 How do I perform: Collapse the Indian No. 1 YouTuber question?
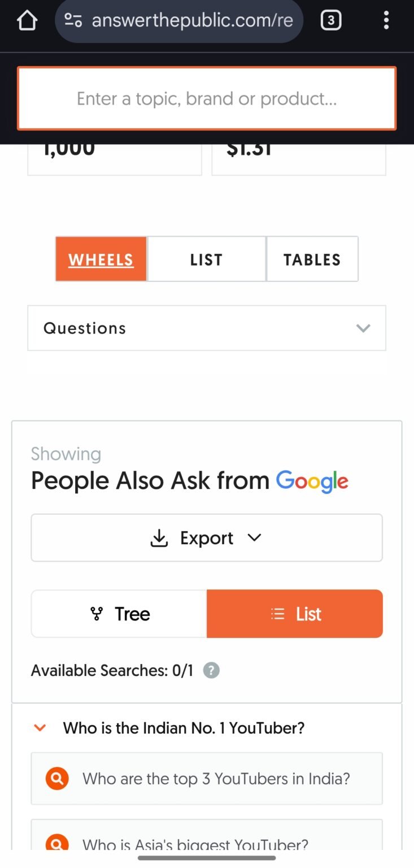tap(40, 728)
